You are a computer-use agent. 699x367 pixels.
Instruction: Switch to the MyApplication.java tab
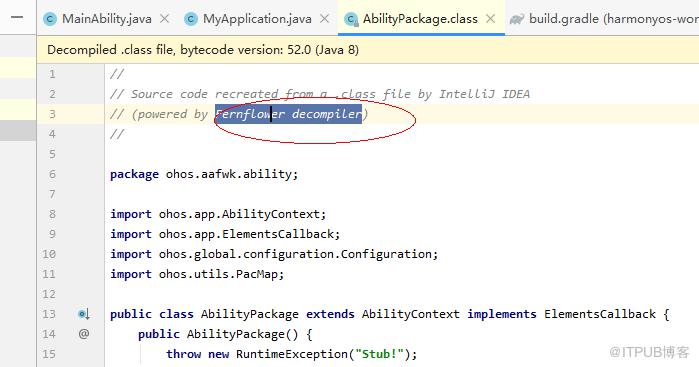[x=257, y=19]
